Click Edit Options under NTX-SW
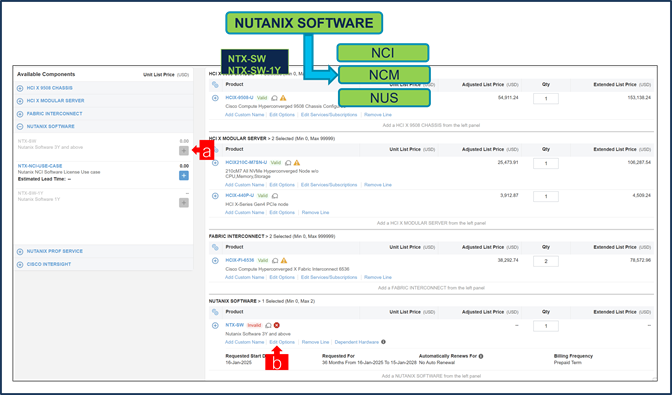This screenshot has height=395, width=672. [x=282, y=342]
